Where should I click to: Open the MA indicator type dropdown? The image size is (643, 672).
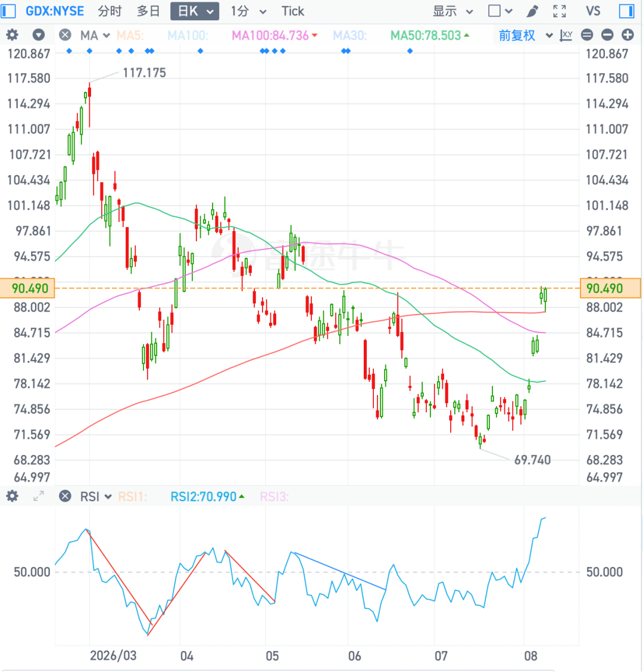point(95,35)
